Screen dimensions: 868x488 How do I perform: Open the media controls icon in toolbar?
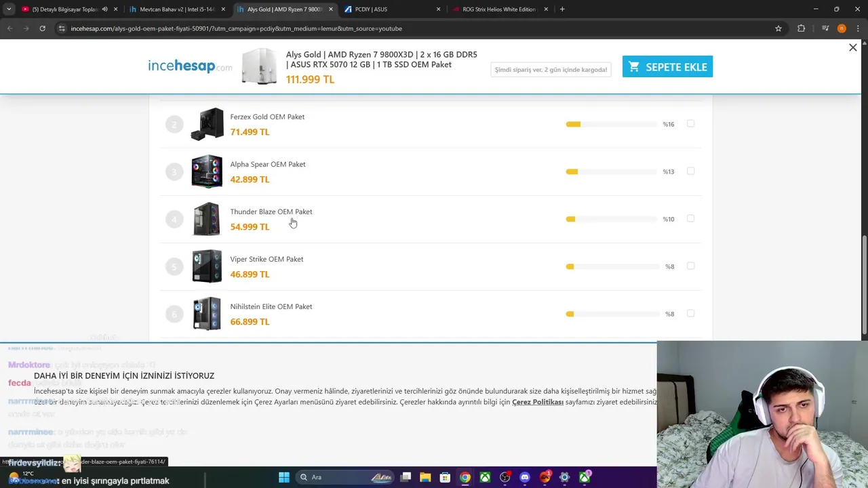click(825, 28)
